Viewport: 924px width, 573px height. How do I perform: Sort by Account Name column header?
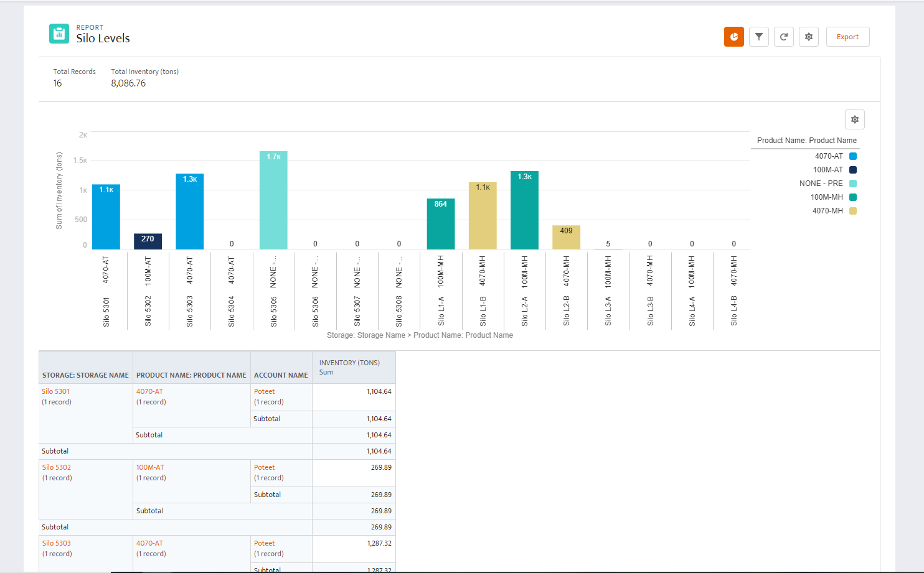281,375
